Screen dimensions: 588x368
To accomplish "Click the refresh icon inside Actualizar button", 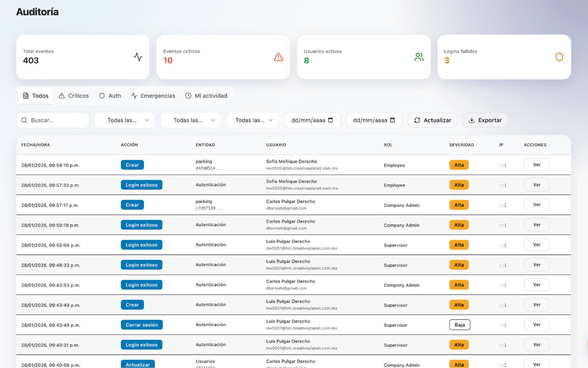I will (x=417, y=120).
